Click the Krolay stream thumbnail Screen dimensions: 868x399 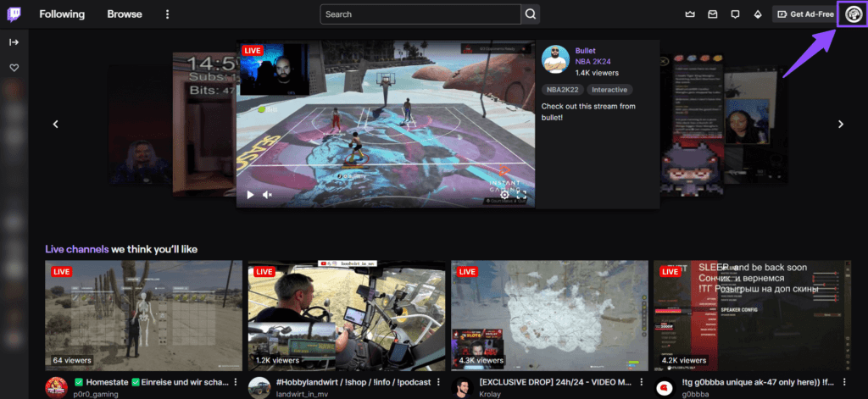[547, 315]
